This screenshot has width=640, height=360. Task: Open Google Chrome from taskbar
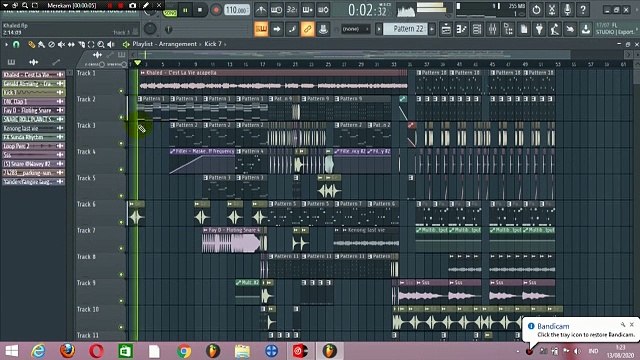pos(184,351)
